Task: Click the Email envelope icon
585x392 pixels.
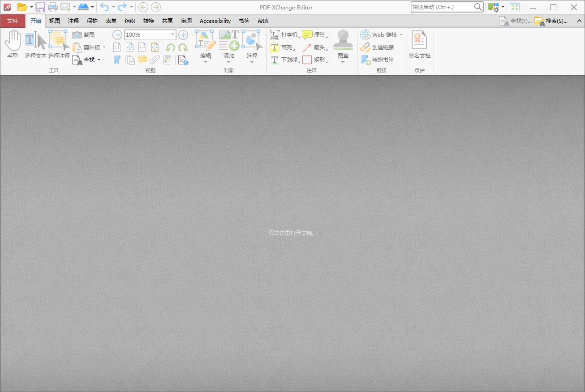Action: [65, 7]
